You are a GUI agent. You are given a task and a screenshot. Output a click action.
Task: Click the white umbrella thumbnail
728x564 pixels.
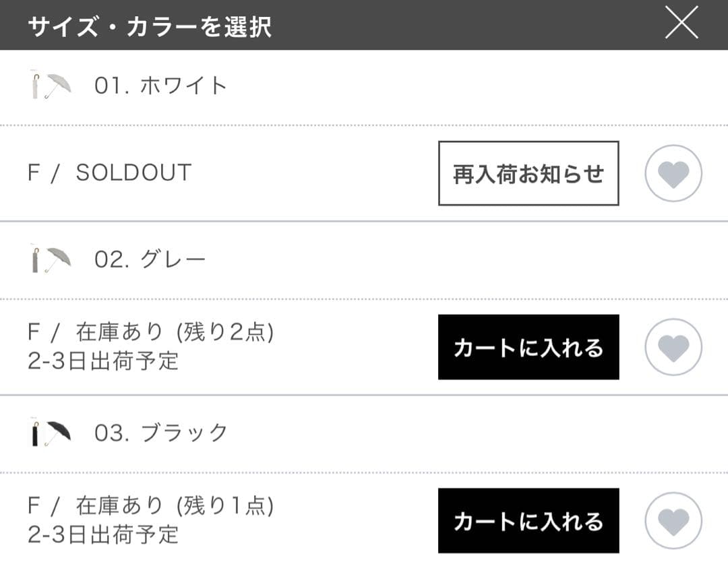(51, 86)
